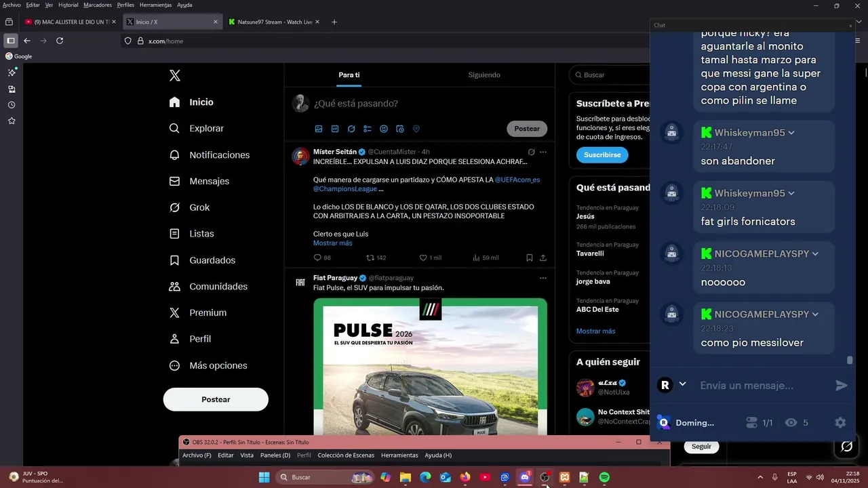Screen dimensions: 868x488
Task: Click the Grok floating button bottom right
Action: (847, 446)
